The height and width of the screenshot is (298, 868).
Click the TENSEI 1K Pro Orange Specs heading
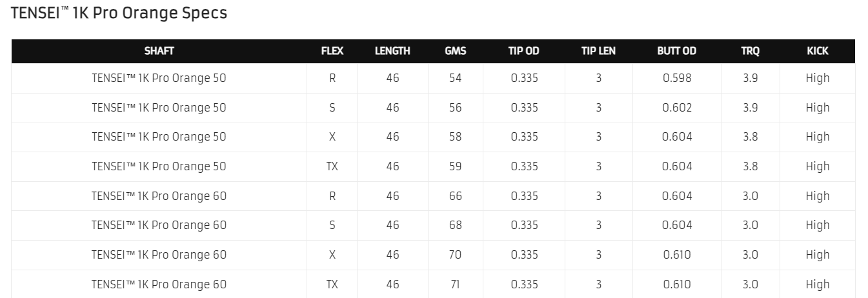(119, 13)
